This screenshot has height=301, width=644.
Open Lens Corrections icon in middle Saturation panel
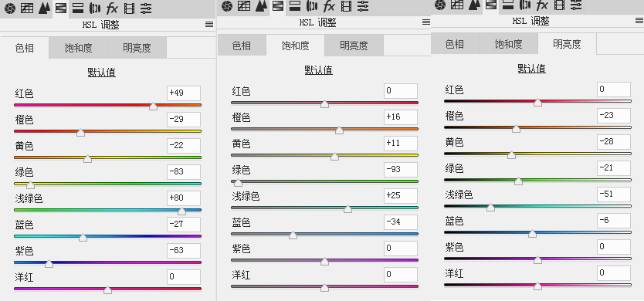click(312, 5)
